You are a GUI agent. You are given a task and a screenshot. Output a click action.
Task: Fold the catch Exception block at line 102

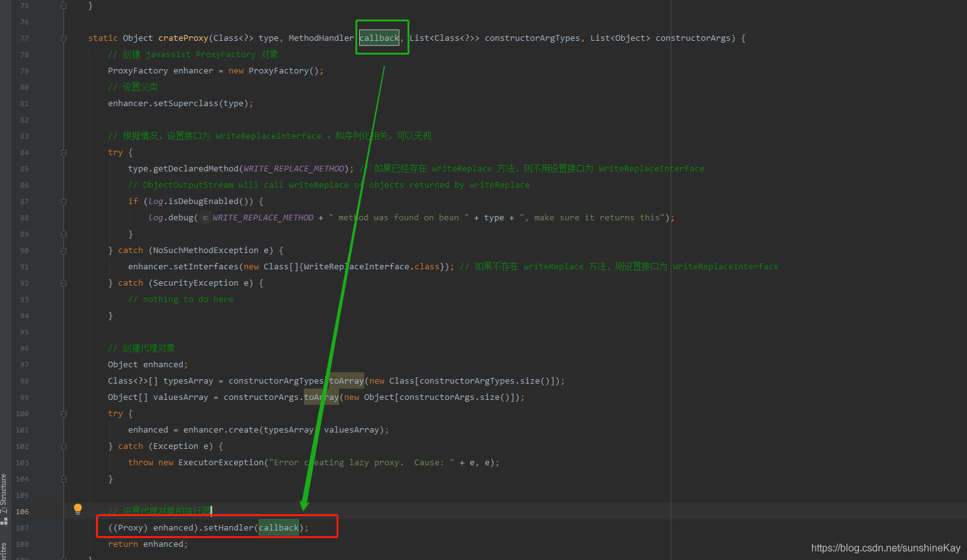click(63, 446)
